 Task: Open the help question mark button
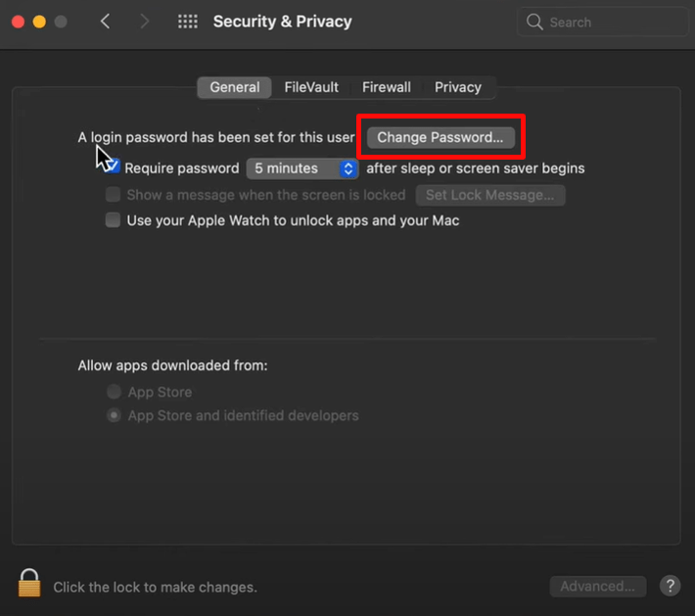pyautogui.click(x=671, y=586)
